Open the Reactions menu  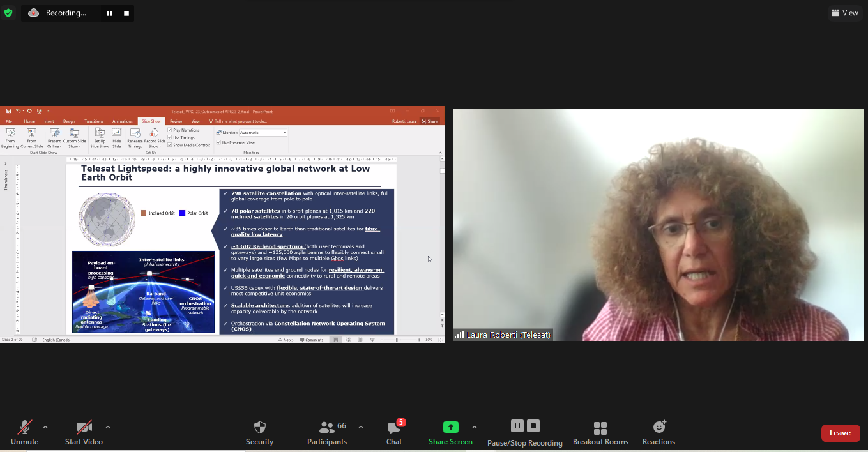coord(659,432)
